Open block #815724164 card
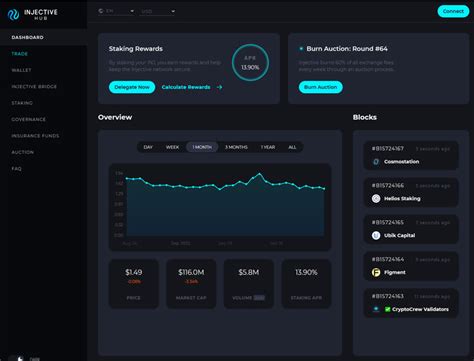Image resolution: width=474 pixels, height=361 pixels. pyautogui.click(x=411, y=266)
